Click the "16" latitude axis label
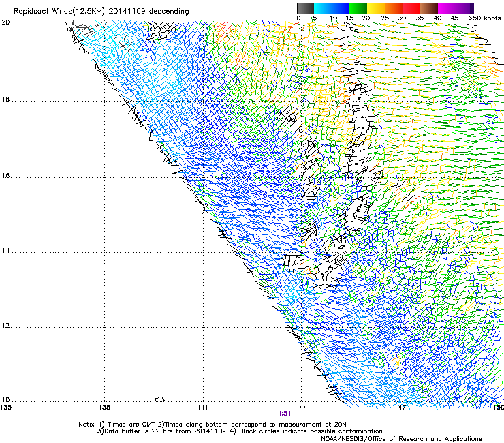504x443 pixels. [x=5, y=176]
